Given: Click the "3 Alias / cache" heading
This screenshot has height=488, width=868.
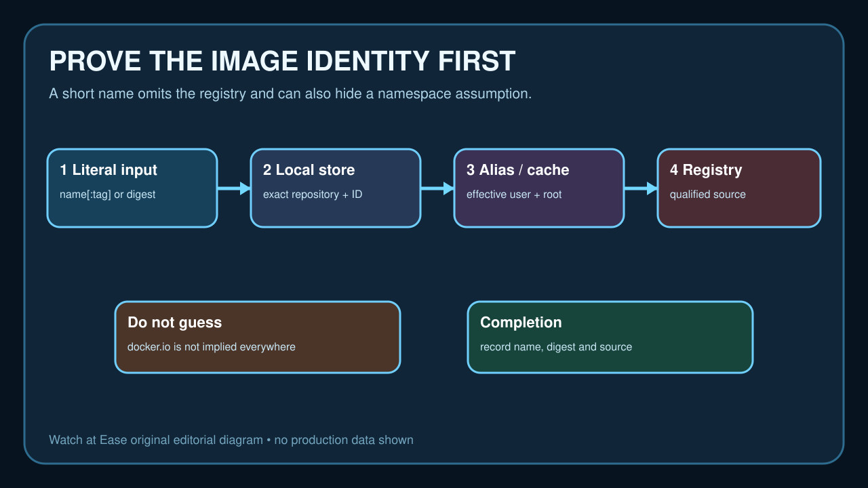Looking at the screenshot, I should (x=517, y=170).
